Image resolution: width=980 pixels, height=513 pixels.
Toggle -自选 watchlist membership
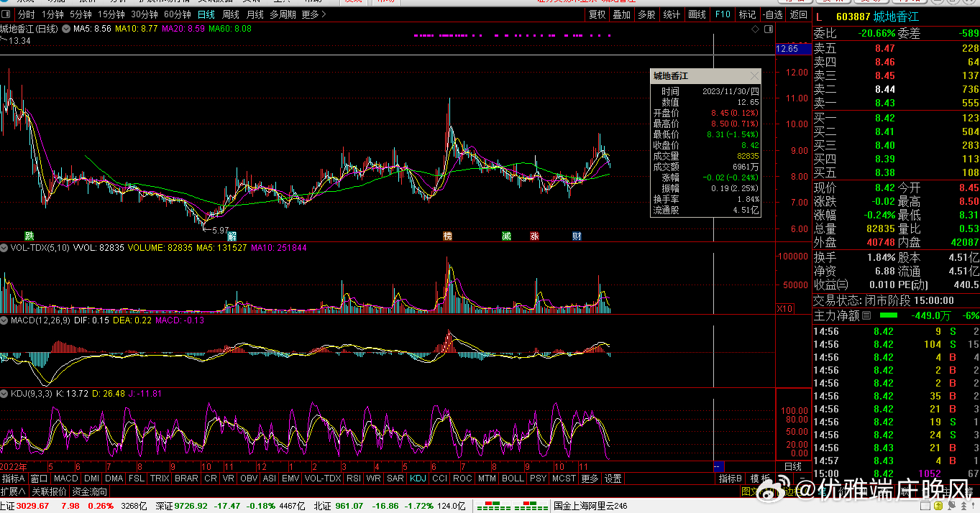(x=772, y=14)
